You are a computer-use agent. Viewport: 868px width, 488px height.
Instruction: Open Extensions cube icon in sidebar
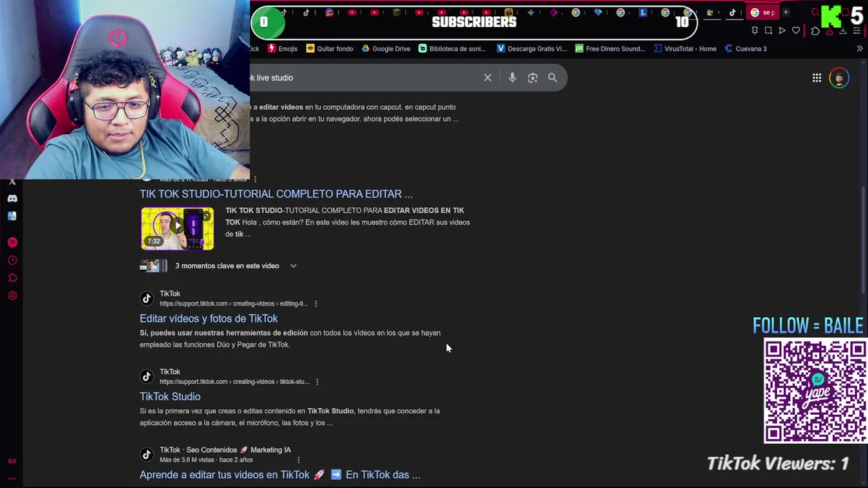click(12, 278)
